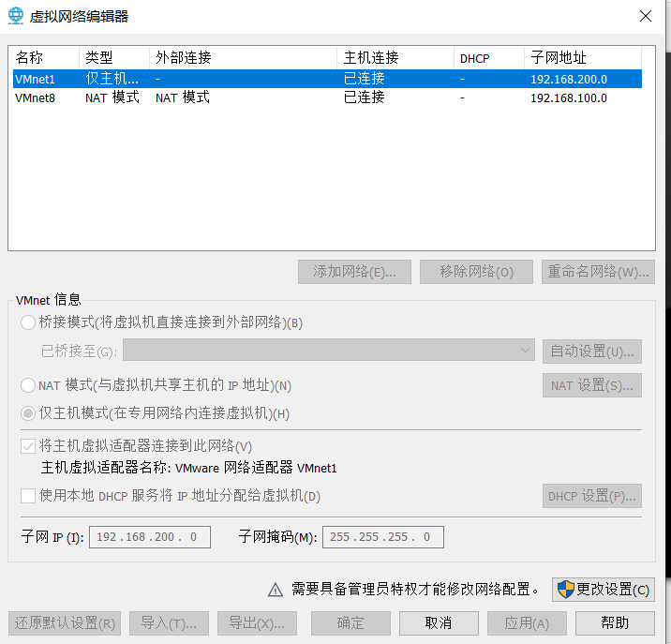Click 更改设置(C) button

tap(604, 590)
